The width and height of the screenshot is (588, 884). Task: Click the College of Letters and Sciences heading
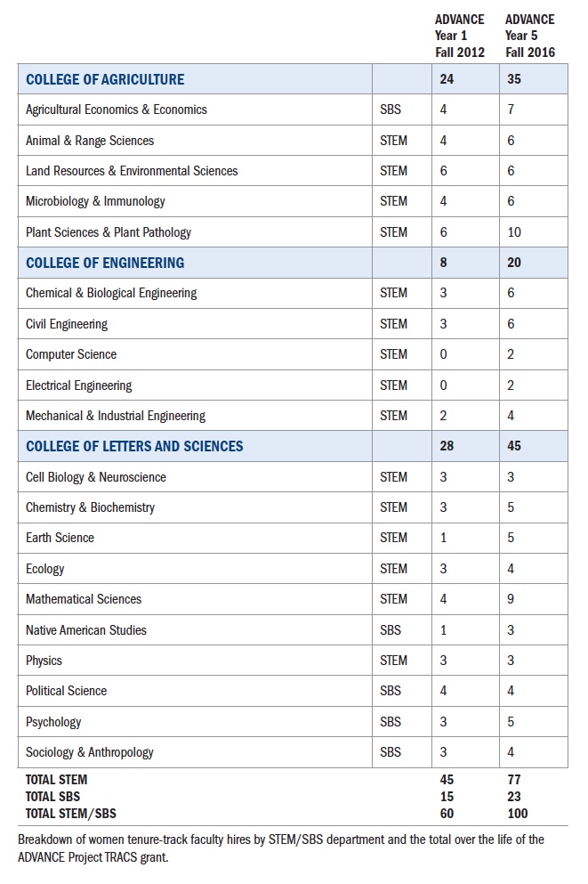(x=134, y=446)
